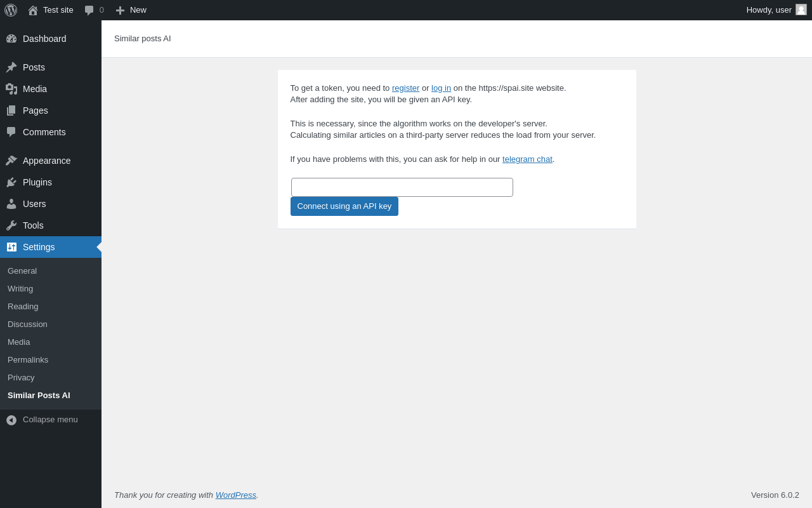Screen dimensions: 812x508
Task: Click the Tools wrench icon
Action: pyautogui.click(x=11, y=225)
